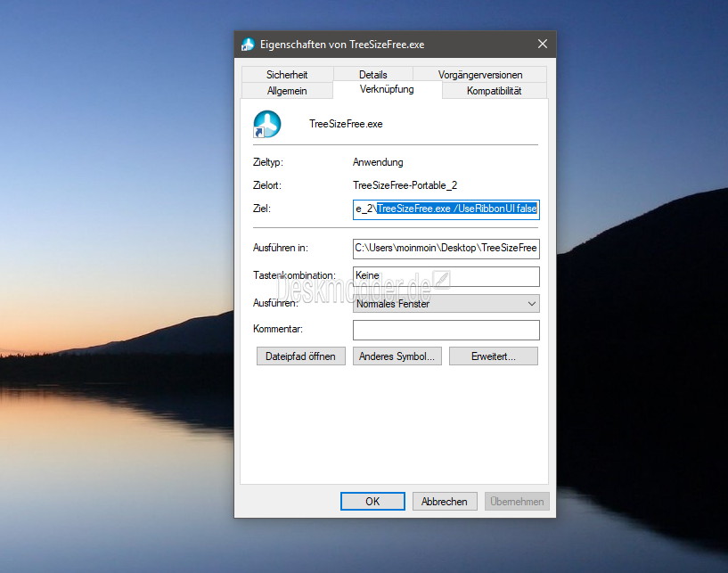Click the Zieltyp label
Viewport: 728px width, 573px height.
point(268,162)
